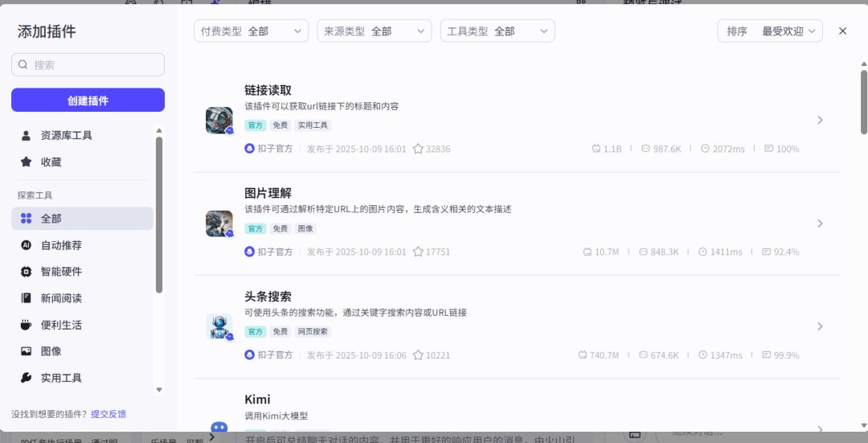Focus the 搜索 input field
868x443 pixels.
tap(88, 65)
